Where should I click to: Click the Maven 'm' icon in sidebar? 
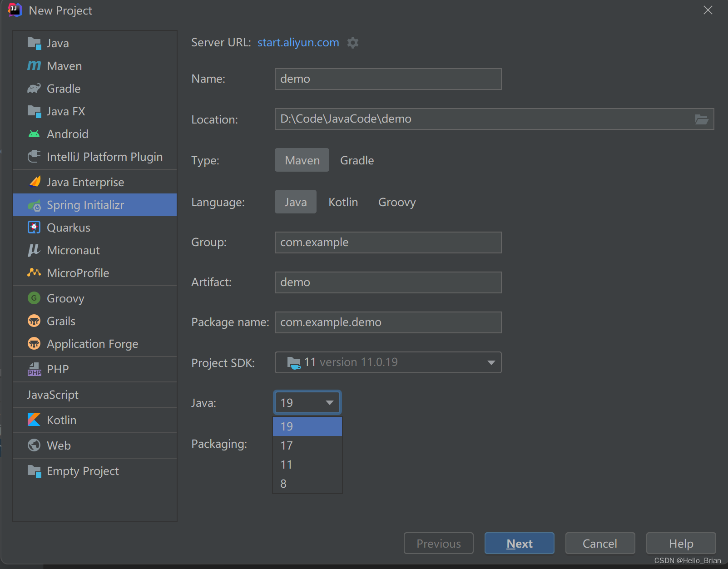click(34, 66)
